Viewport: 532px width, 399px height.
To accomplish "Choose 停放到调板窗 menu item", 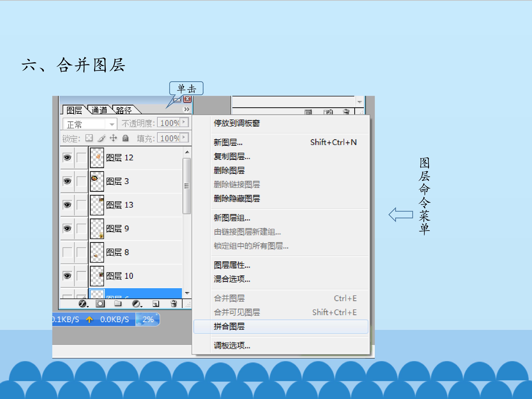I will point(281,123).
